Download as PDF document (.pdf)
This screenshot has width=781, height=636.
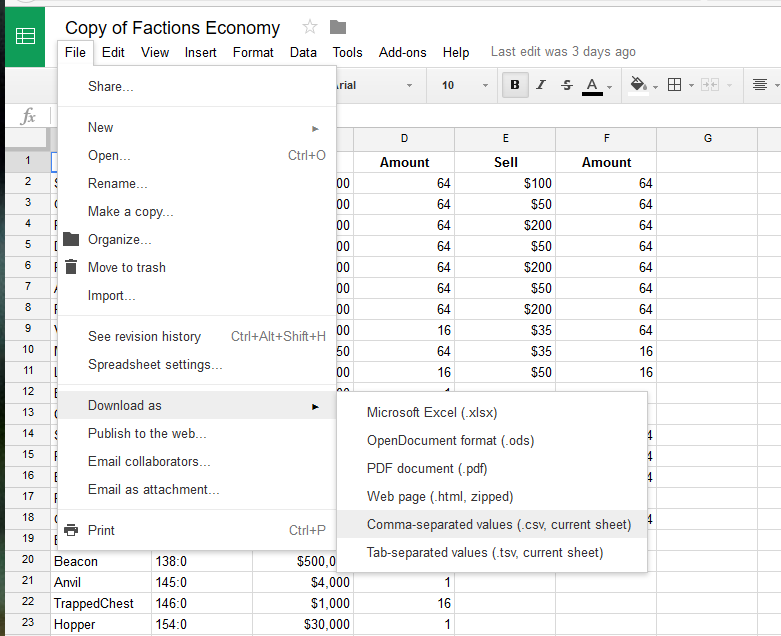pyautogui.click(x=492, y=468)
